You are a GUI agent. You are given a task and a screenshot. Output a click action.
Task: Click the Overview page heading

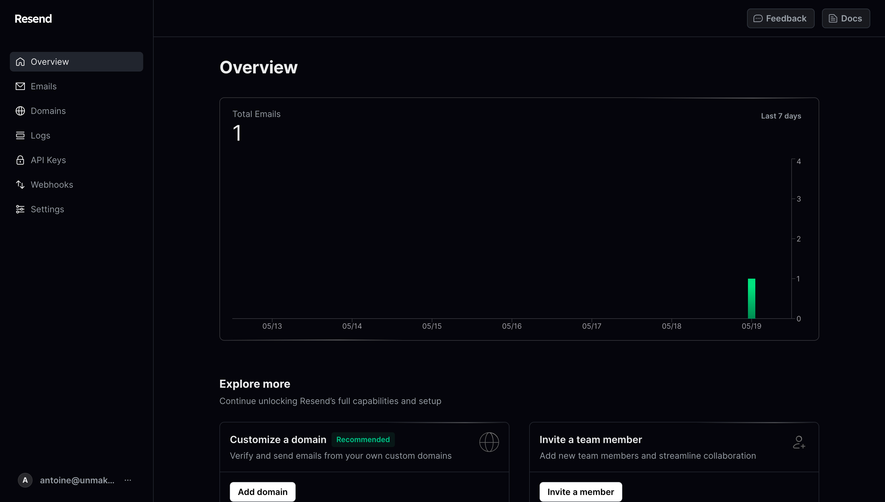click(259, 67)
